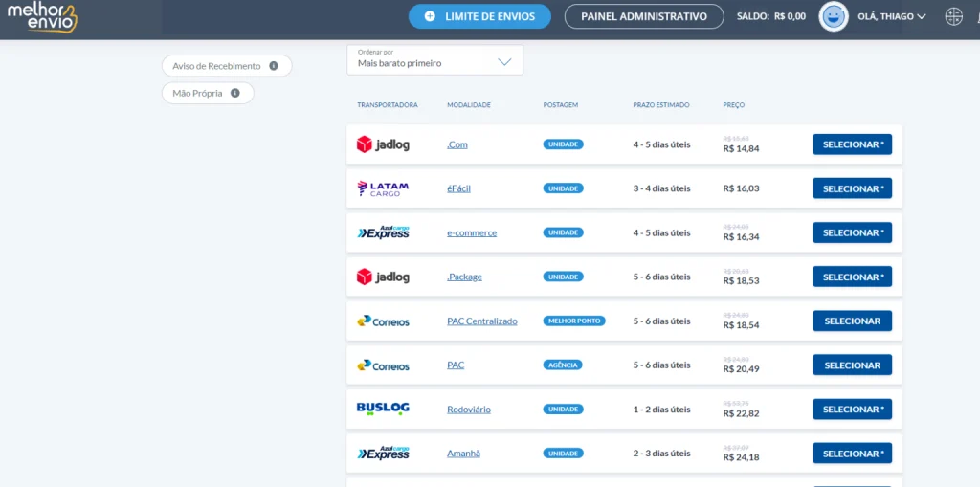
Task: Toggle the Mão Própria option
Action: (208, 93)
